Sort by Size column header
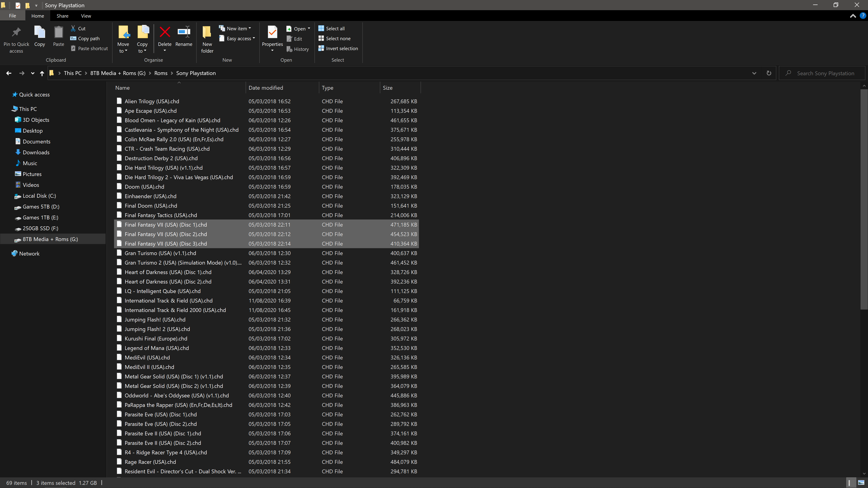The height and width of the screenshot is (488, 868). click(400, 88)
